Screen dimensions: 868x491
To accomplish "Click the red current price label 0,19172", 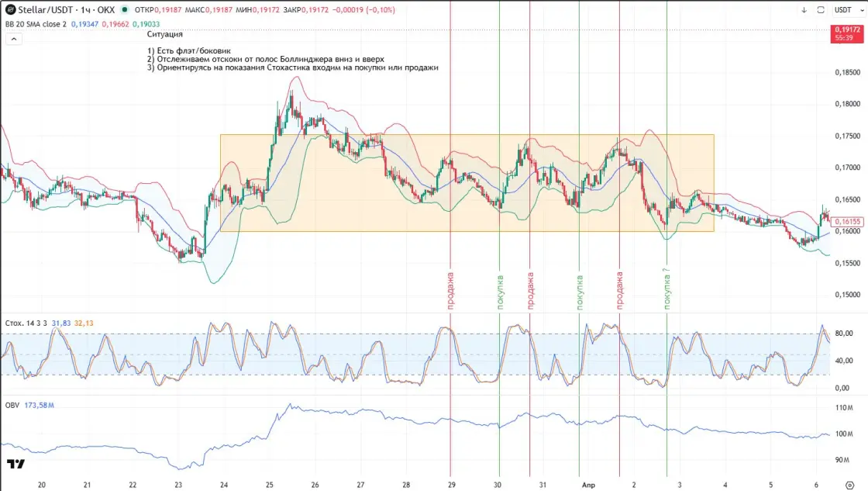I will tap(847, 33).
